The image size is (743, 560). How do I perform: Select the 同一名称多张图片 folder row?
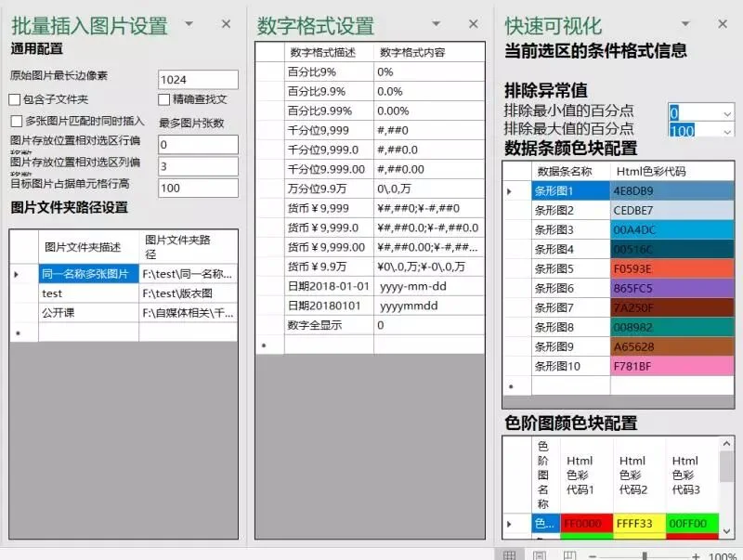124,274
